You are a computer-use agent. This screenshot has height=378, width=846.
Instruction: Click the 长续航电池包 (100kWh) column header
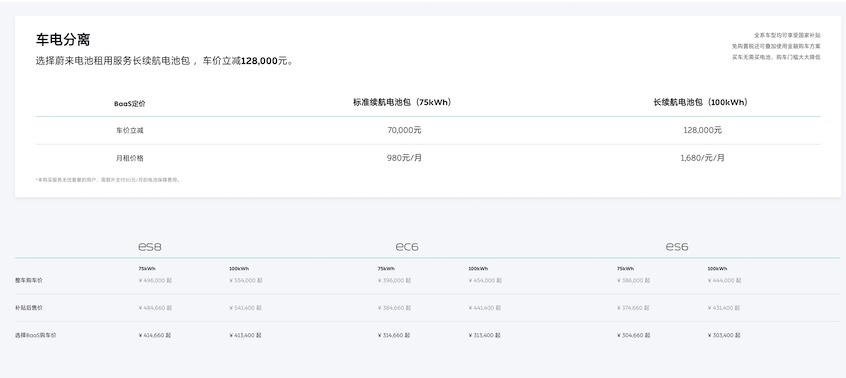pyautogui.click(x=700, y=102)
